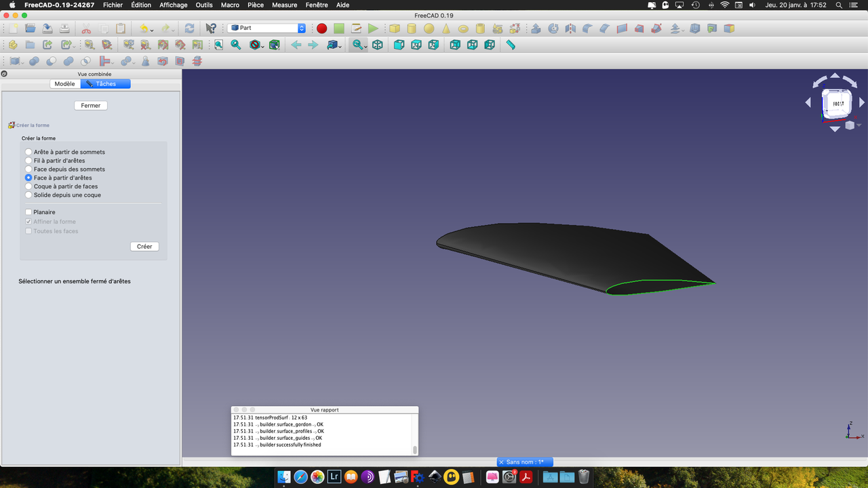Click the Extrude tool icon
The image size is (868, 488).
tap(536, 28)
